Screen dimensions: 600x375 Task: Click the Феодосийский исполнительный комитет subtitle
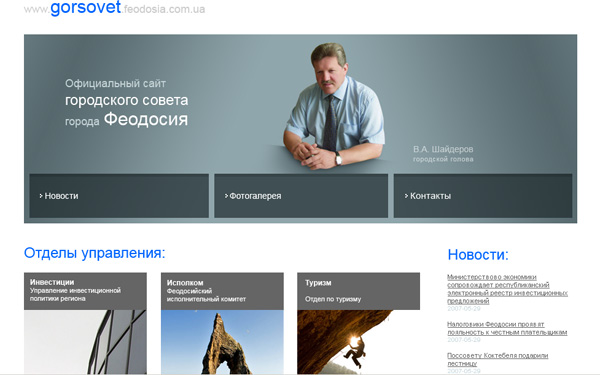coord(206,295)
